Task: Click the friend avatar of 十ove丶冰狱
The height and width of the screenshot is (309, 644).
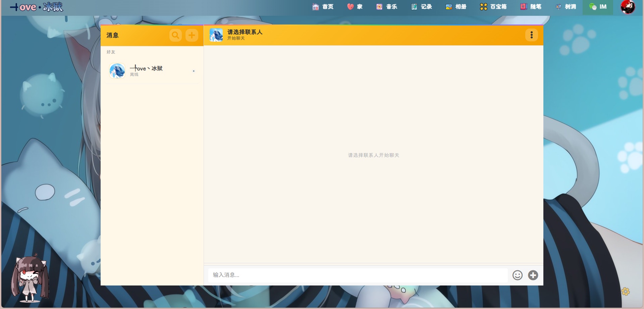Action: 117,71
